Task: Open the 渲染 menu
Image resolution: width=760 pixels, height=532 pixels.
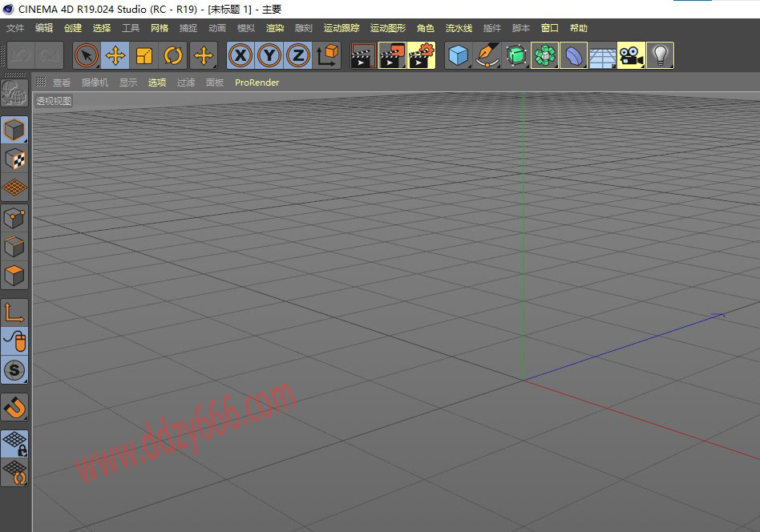Action: click(x=275, y=28)
